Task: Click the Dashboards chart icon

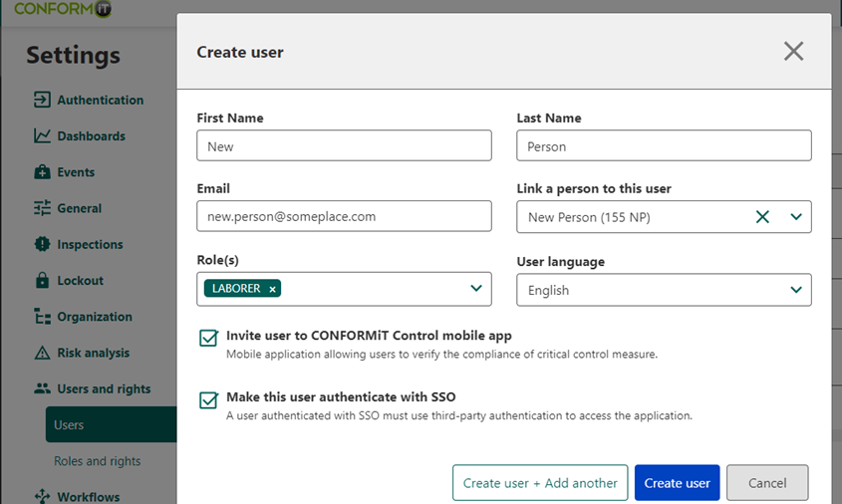Action: [x=42, y=135]
